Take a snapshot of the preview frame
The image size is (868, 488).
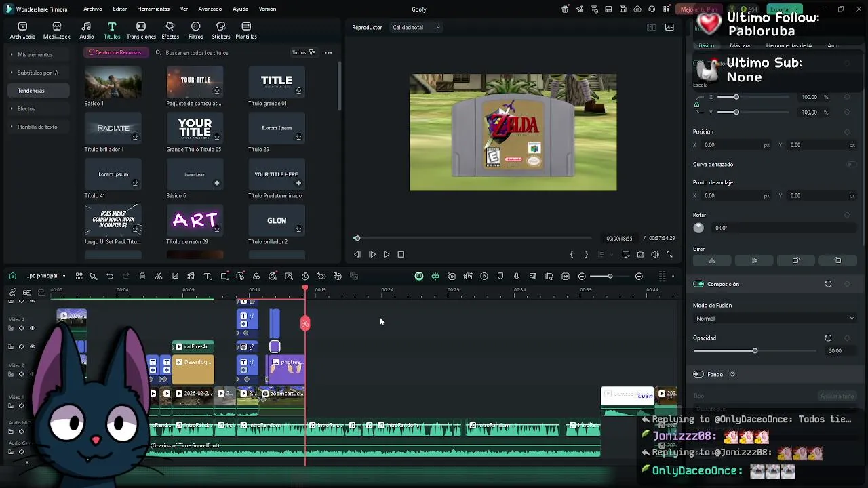pyautogui.click(x=641, y=254)
